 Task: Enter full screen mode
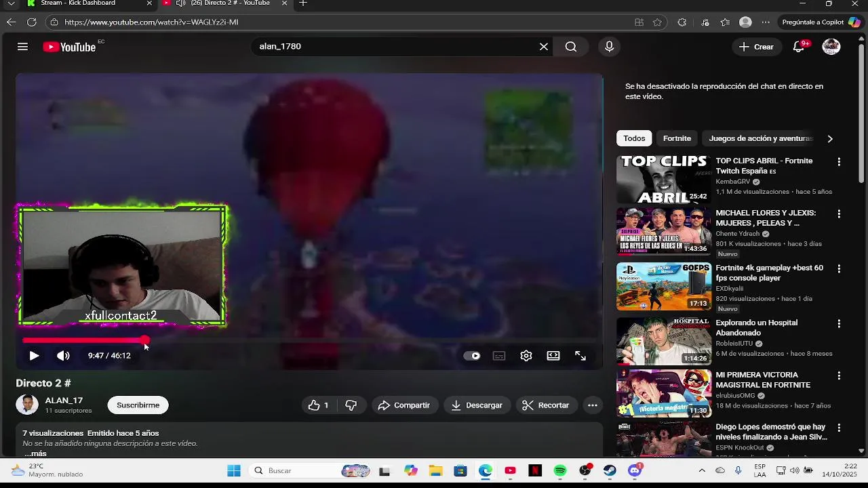[x=580, y=356]
